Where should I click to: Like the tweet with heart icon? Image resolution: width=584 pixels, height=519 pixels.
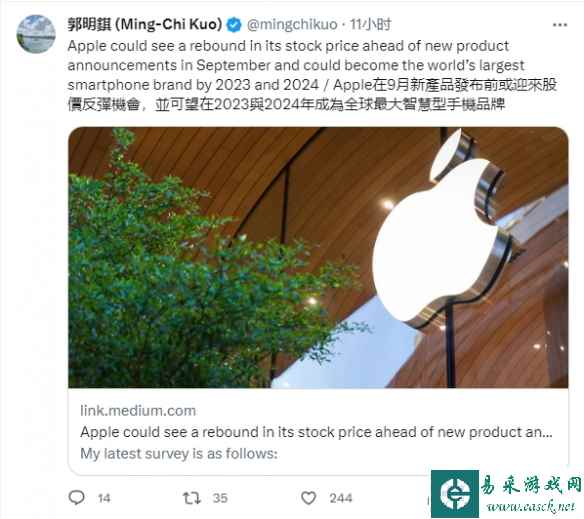tap(309, 498)
